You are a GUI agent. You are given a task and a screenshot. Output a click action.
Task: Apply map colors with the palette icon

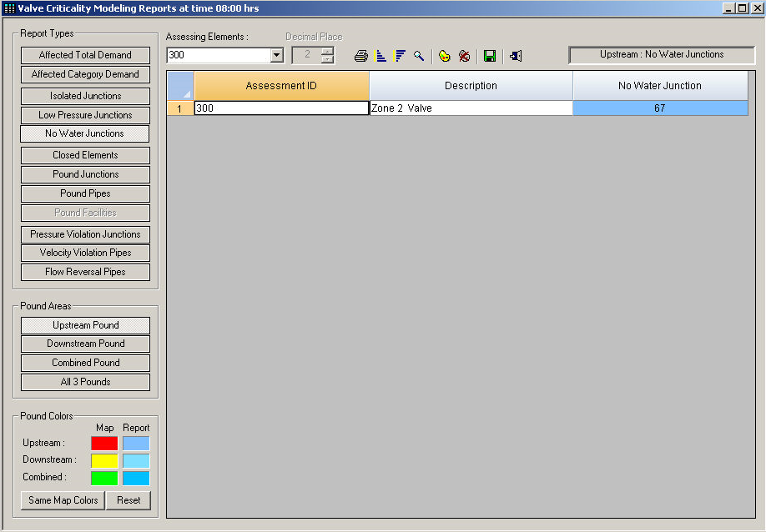pyautogui.click(x=444, y=56)
